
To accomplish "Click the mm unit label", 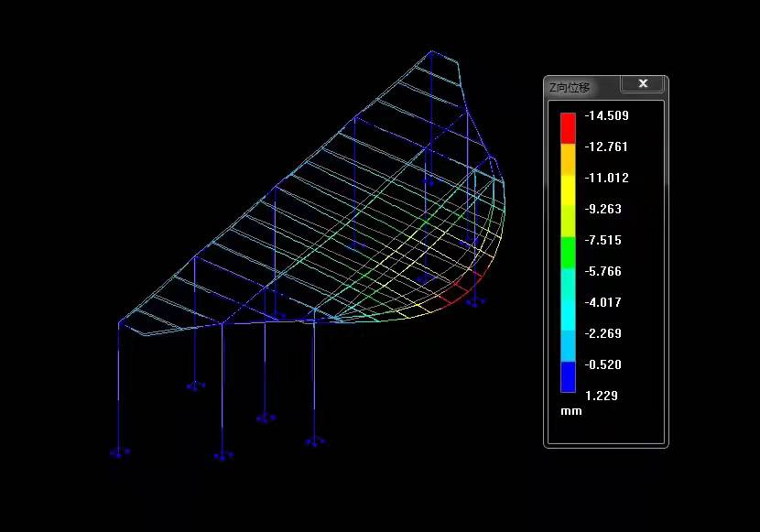I will click(571, 411).
